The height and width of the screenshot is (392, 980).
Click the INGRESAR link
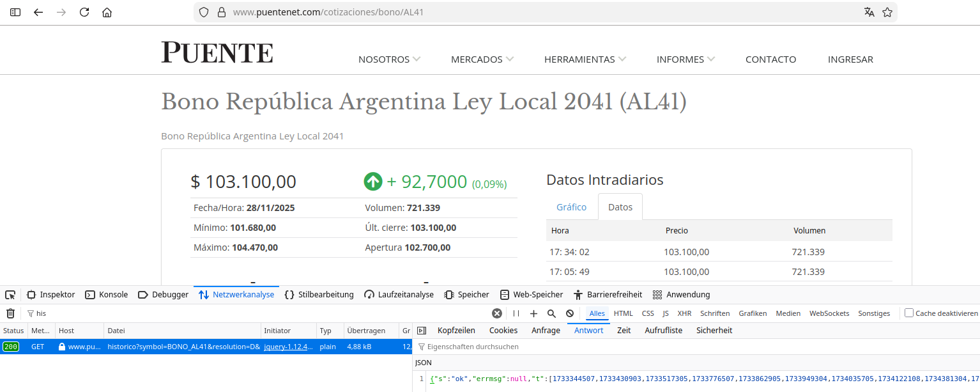click(x=850, y=59)
